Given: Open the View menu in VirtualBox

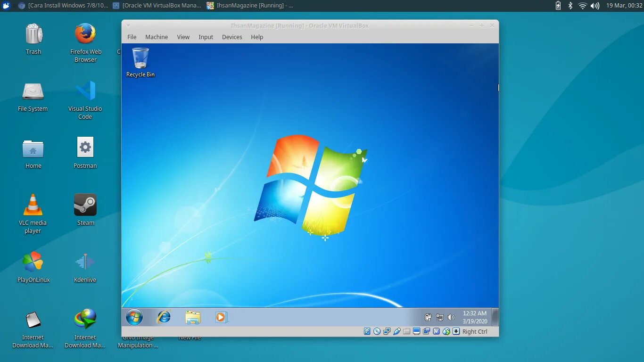Looking at the screenshot, I should click(x=183, y=37).
